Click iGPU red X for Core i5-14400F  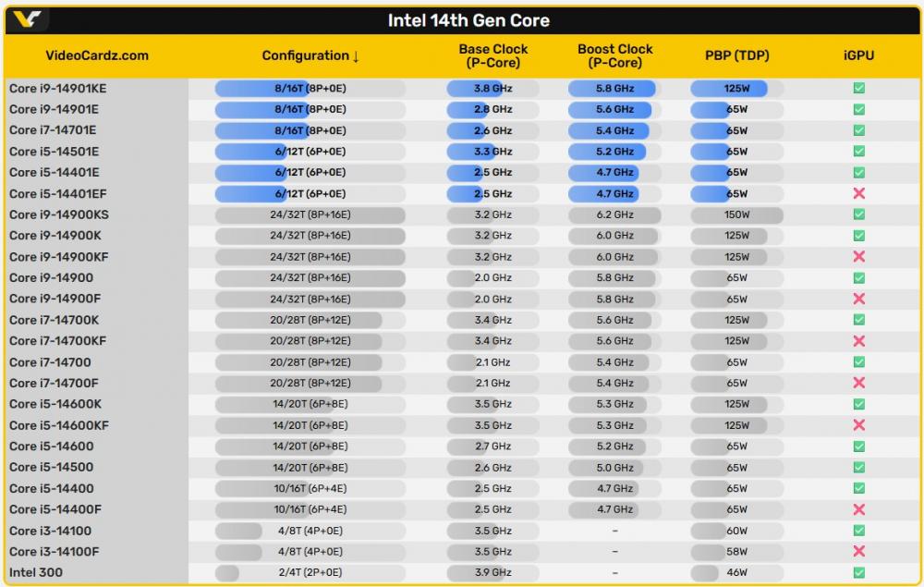pyautogui.click(x=859, y=509)
